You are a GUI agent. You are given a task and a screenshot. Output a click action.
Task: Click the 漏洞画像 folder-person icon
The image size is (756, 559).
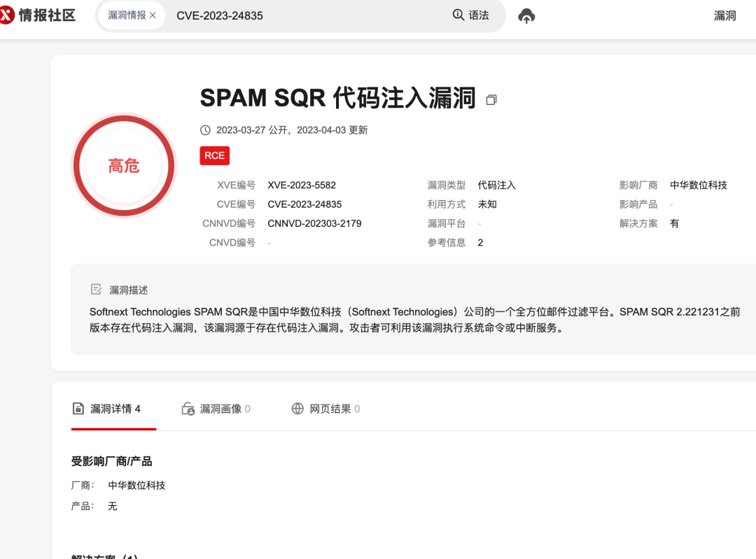click(188, 409)
